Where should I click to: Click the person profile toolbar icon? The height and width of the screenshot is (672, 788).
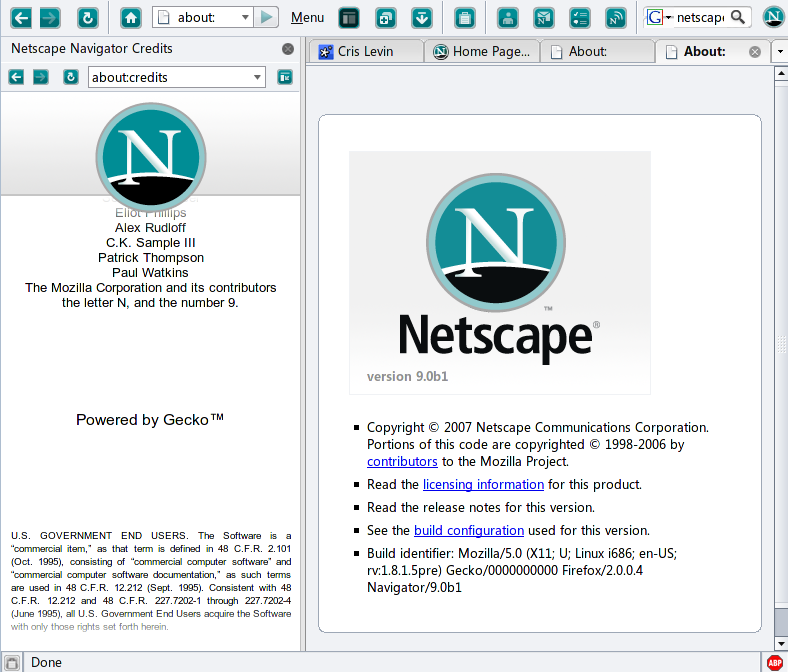508,18
